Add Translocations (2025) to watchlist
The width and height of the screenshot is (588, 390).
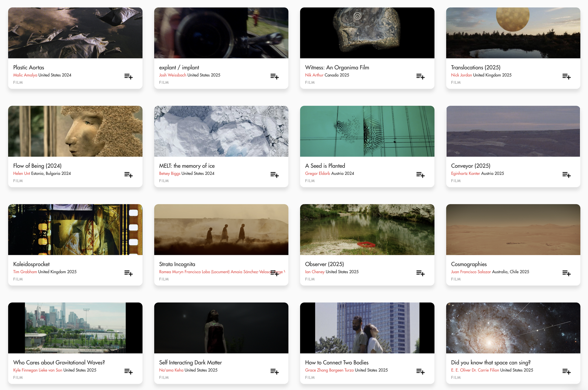click(566, 76)
